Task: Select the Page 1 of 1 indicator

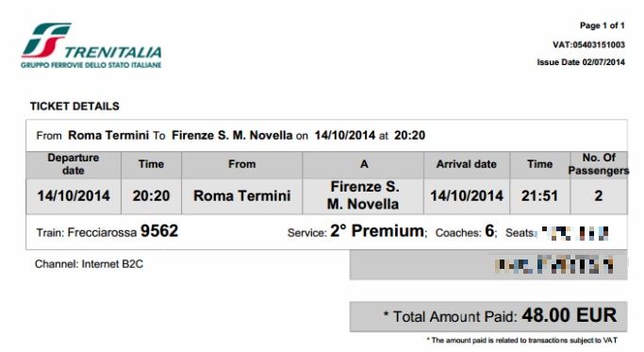Action: point(603,25)
